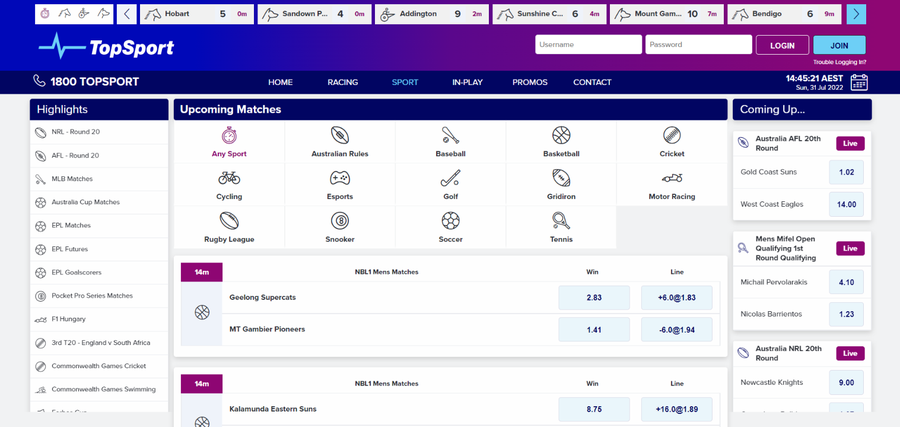
Task: Click the TopSport logo
Action: tap(106, 46)
